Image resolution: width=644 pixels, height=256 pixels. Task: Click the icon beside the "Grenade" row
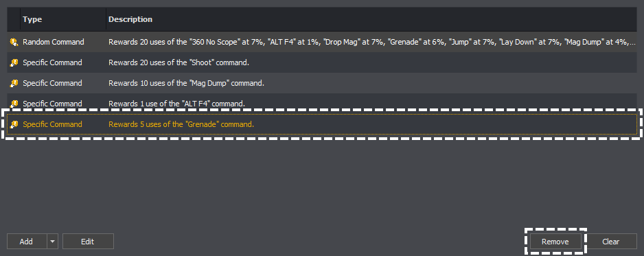click(14, 124)
